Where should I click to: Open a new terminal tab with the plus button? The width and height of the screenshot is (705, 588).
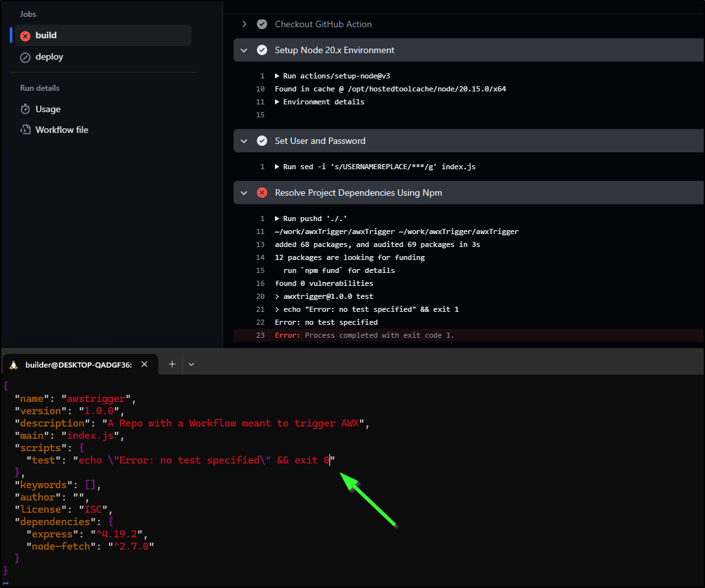(x=173, y=364)
